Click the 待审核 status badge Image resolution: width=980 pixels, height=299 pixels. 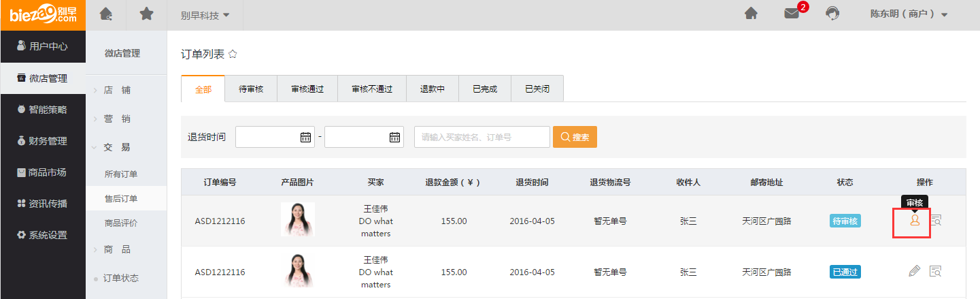coord(845,221)
